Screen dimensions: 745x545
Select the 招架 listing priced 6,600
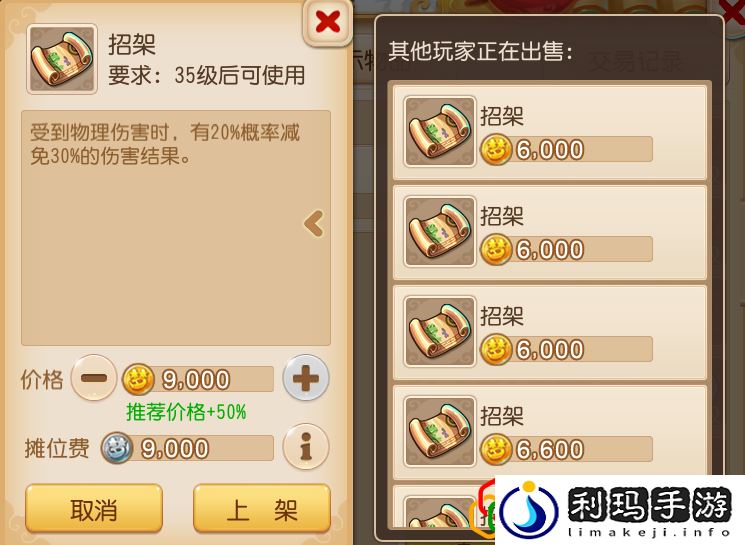click(x=550, y=431)
